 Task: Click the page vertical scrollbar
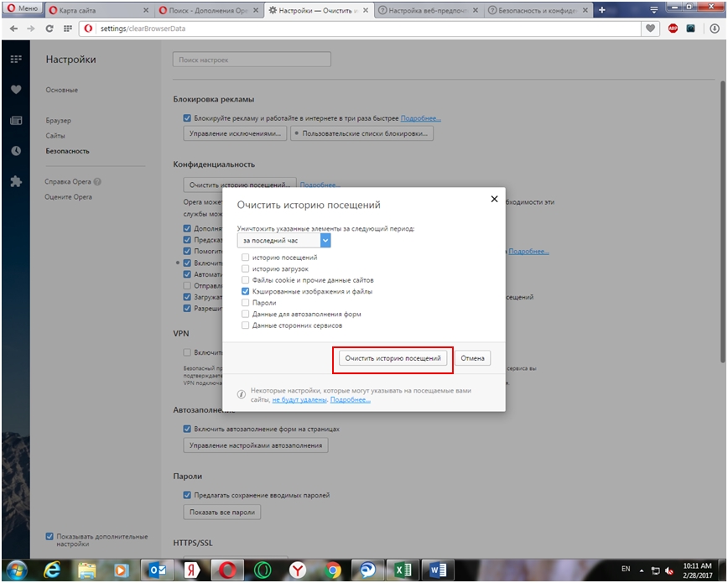722,221
